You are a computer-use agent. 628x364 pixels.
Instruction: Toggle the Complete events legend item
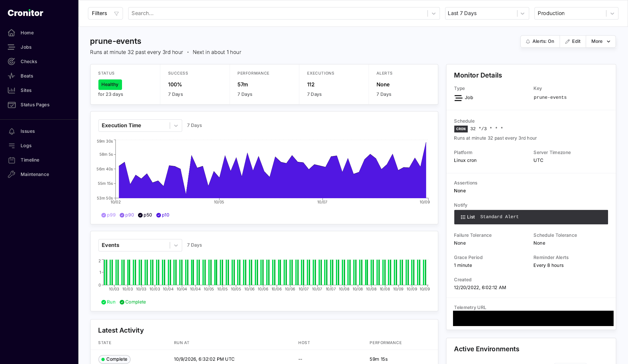click(x=133, y=302)
